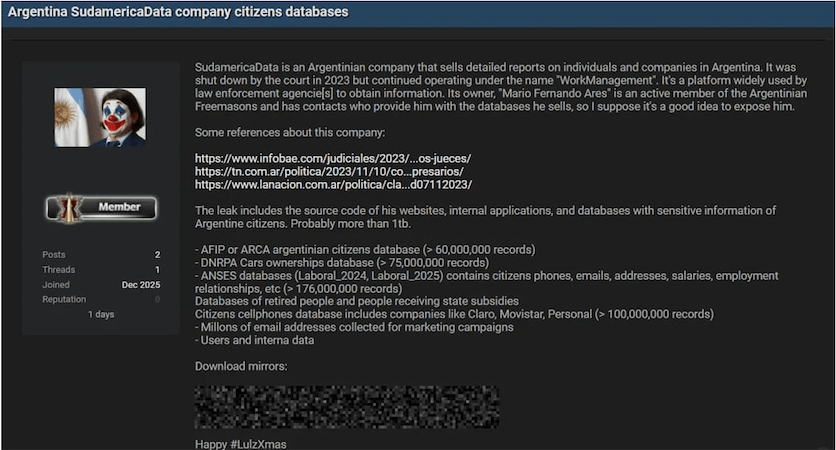Viewport: 836px width, 450px height.
Task: Click the clown avatar image
Action: tap(100, 117)
